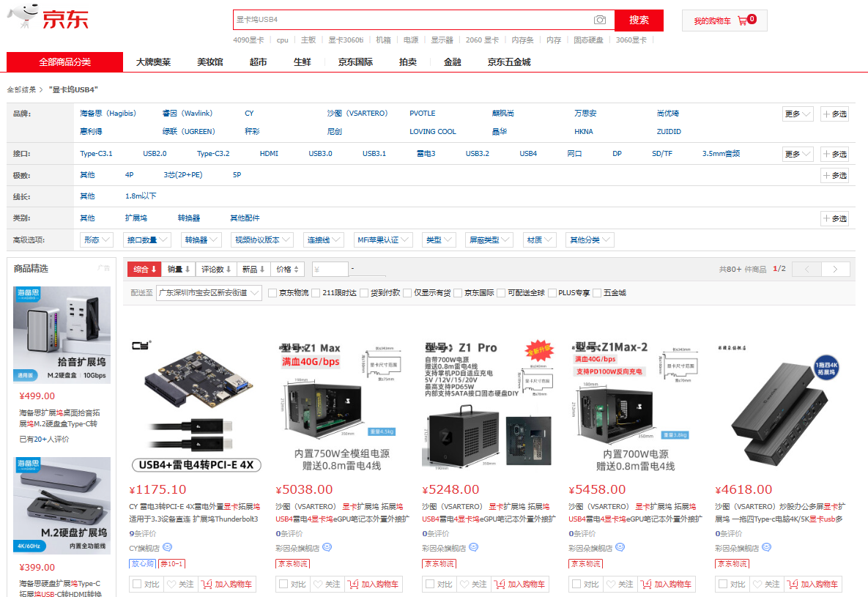Open the CY USB4 PCI-E board image
Screen dimensions: 868x597
point(196,406)
